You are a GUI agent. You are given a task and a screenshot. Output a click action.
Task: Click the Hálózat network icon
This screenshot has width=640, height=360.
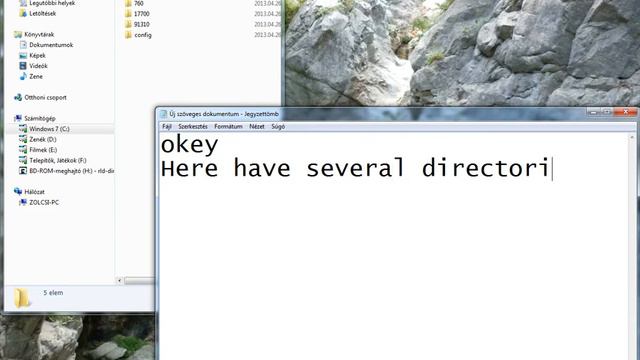click(18, 191)
